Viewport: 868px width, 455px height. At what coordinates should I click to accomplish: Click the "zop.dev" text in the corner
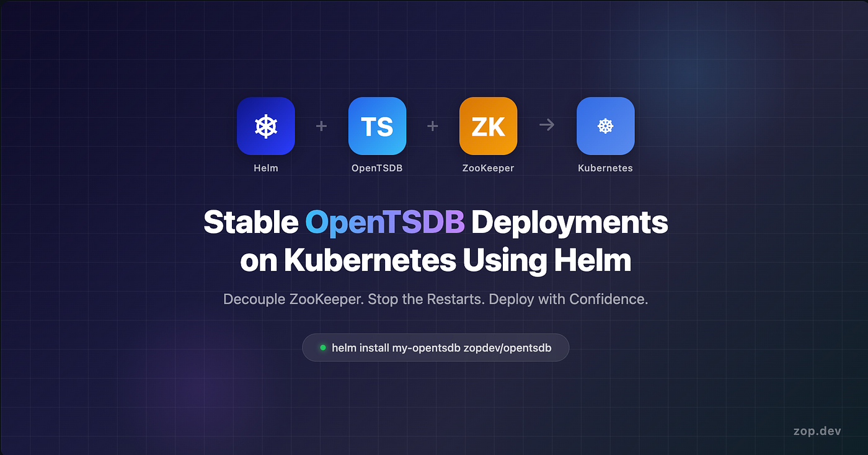tap(817, 431)
